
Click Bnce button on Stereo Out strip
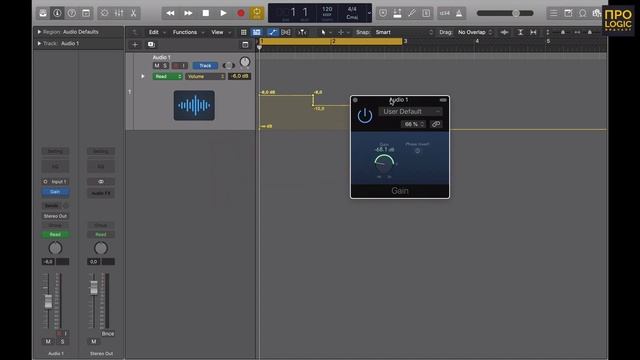click(x=108, y=333)
